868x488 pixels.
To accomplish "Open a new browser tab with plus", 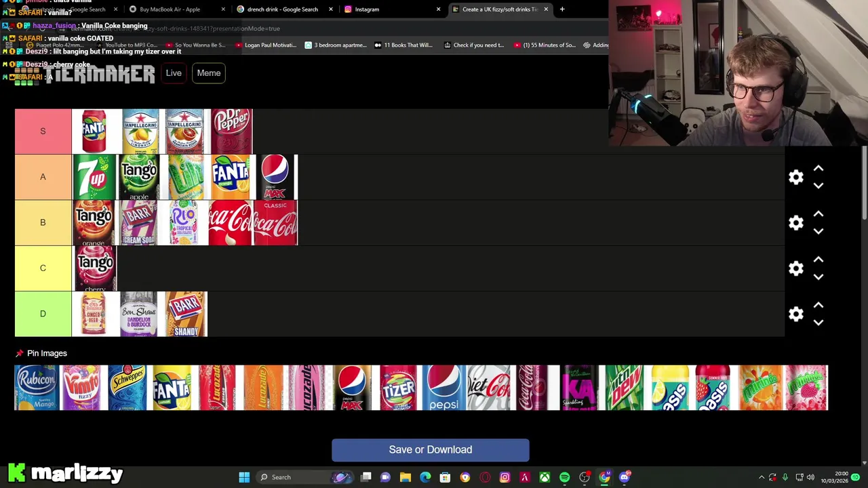I will tap(562, 9).
